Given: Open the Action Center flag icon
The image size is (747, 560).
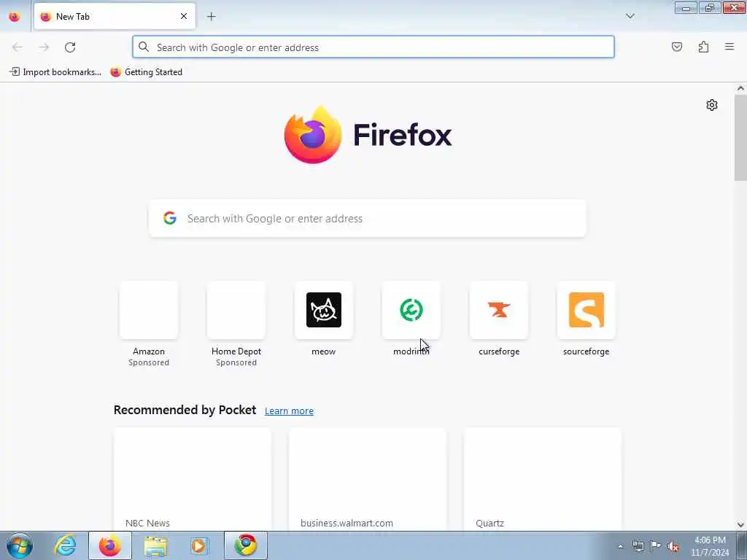Looking at the screenshot, I should (x=656, y=545).
